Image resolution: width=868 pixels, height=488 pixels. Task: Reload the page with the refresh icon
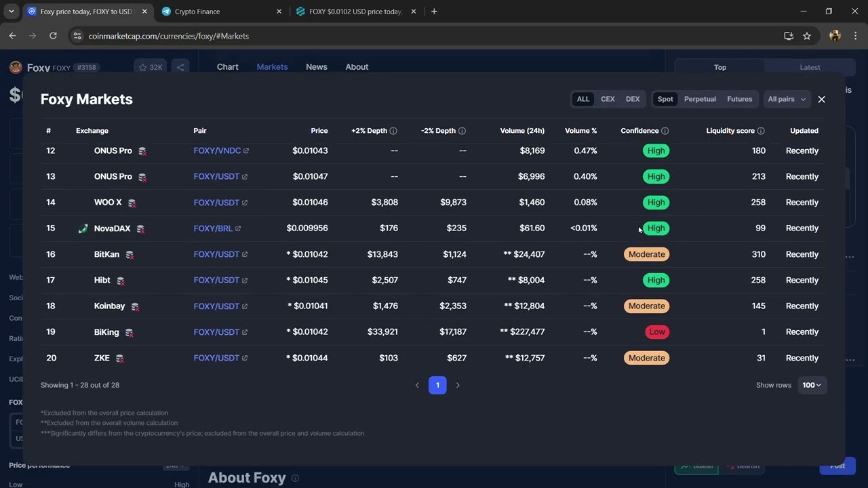[53, 36]
